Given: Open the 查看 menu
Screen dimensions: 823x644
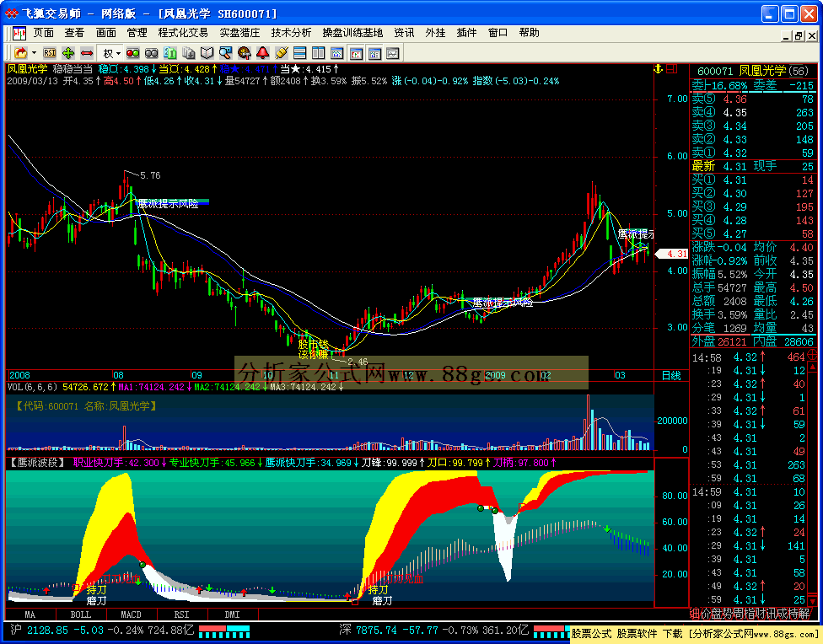Looking at the screenshot, I should [74, 33].
